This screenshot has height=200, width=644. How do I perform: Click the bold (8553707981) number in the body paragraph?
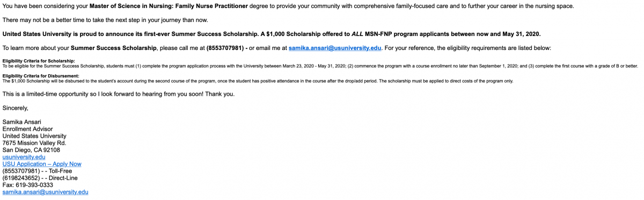224,47
